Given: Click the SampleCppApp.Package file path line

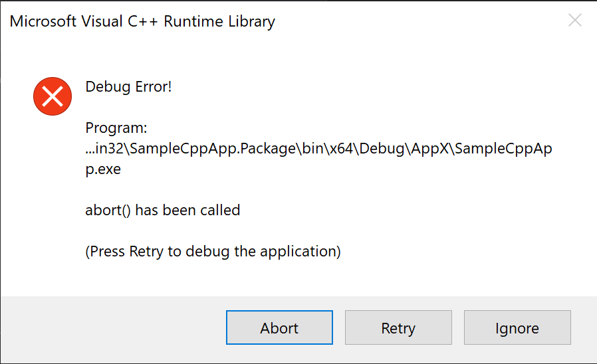Looking at the screenshot, I should click(x=318, y=149).
